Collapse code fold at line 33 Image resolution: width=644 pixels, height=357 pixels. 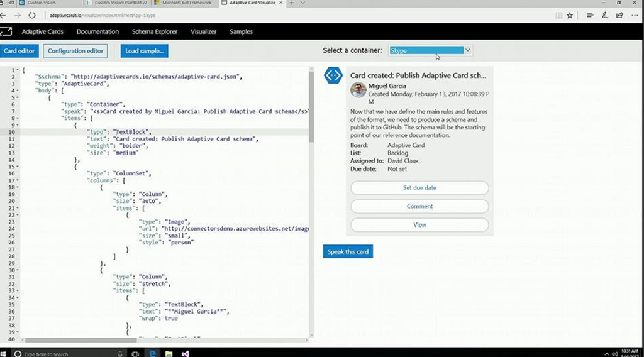[18, 291]
